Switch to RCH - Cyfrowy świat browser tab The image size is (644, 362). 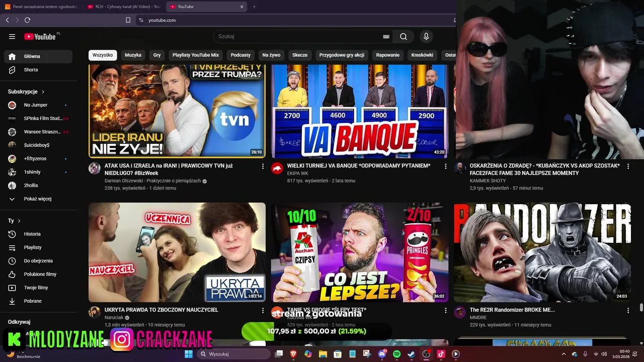pyautogui.click(x=124, y=7)
